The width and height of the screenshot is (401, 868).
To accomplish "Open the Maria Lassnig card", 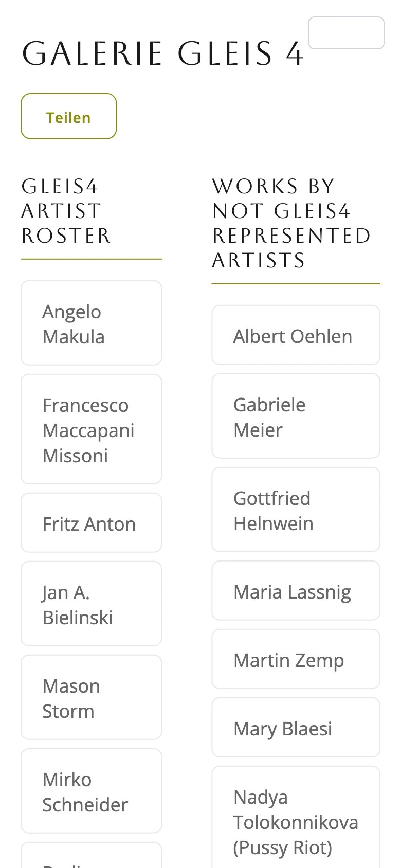I will tap(296, 591).
